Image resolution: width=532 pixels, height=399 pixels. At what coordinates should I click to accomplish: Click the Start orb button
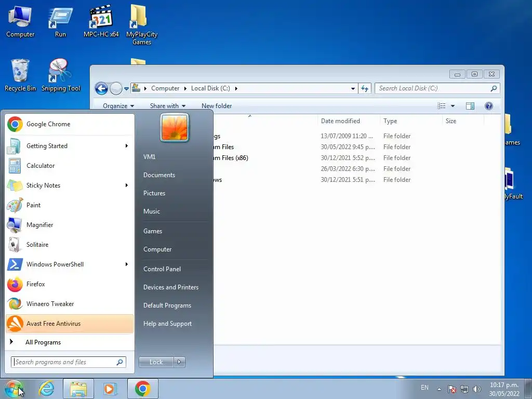pyautogui.click(x=14, y=389)
